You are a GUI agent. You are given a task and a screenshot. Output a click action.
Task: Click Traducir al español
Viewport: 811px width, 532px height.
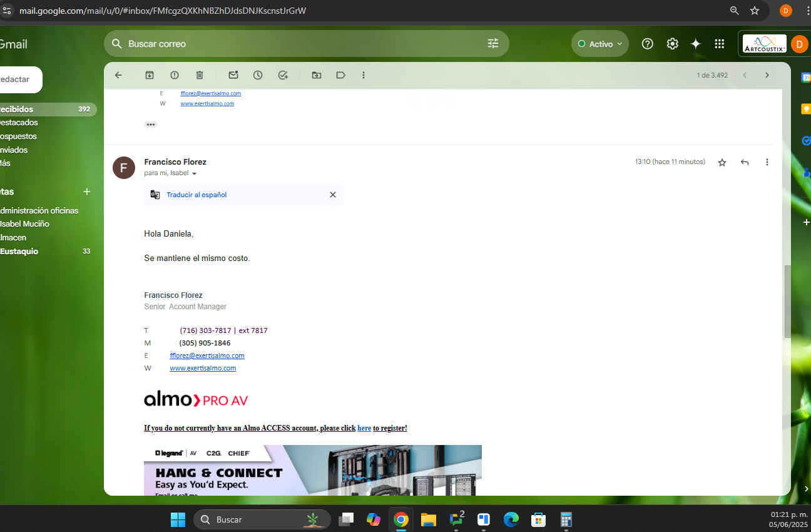coord(196,195)
